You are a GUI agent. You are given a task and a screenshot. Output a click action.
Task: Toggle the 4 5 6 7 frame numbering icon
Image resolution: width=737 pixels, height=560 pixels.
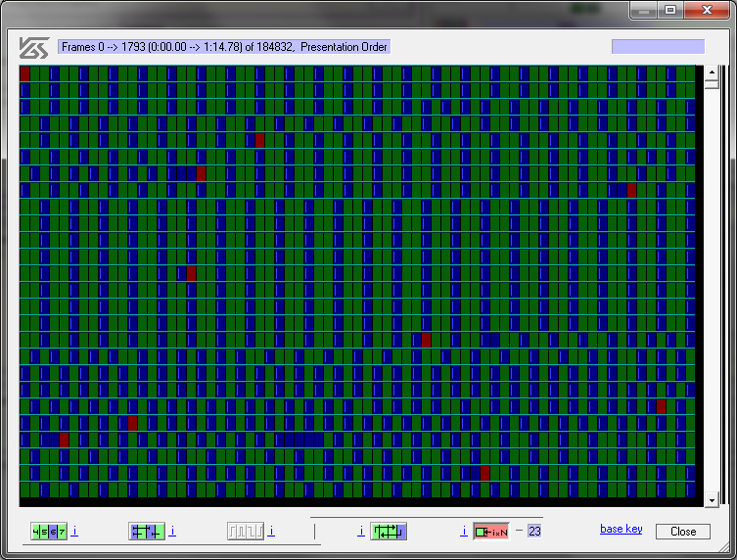coord(49,532)
